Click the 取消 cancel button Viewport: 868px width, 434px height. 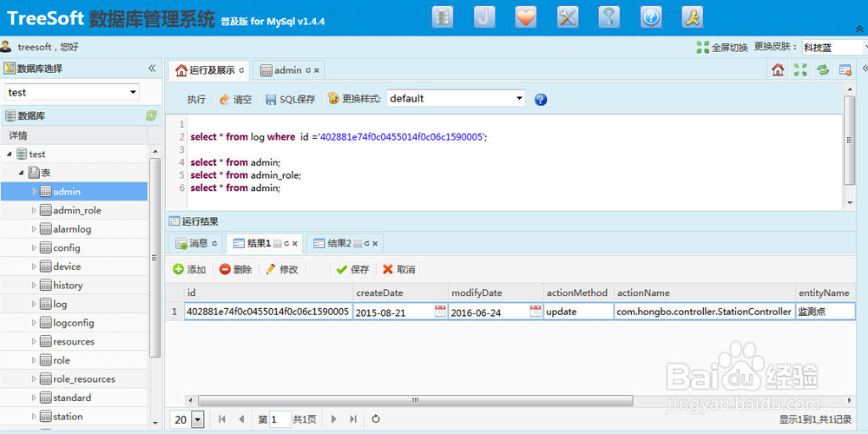tap(398, 270)
